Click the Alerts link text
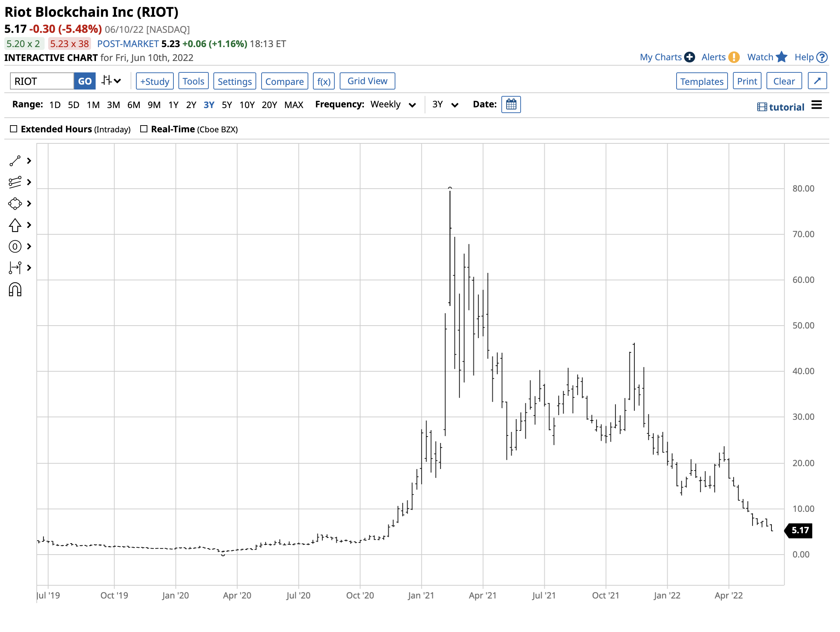Viewport: 840px width, 632px height. [x=714, y=57]
